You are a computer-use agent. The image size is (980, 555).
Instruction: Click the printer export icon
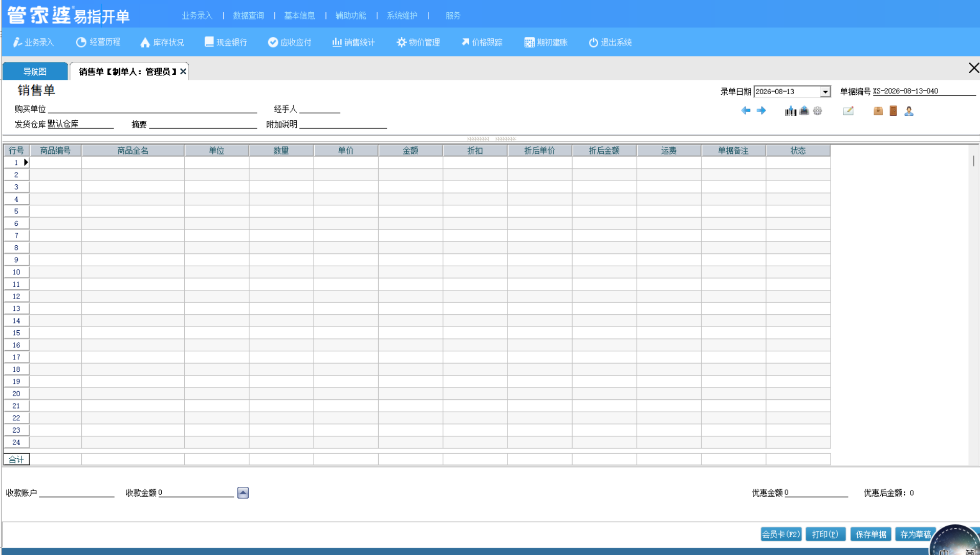[804, 111]
